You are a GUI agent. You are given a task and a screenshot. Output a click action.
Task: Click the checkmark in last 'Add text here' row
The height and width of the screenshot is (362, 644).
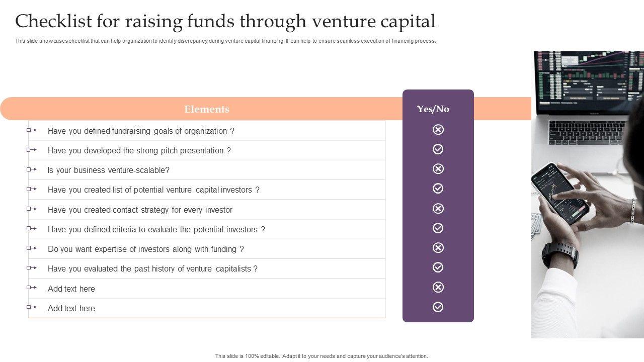(x=438, y=307)
